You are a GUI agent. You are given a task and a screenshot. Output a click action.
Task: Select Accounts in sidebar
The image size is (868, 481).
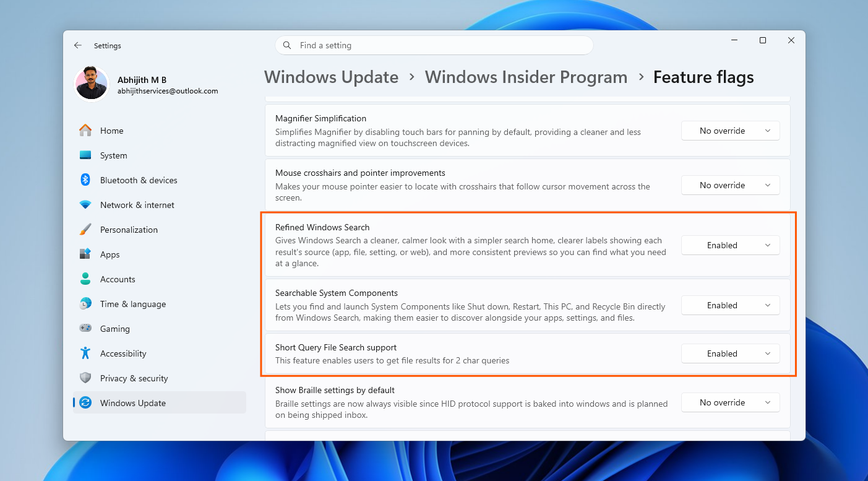tap(160, 279)
